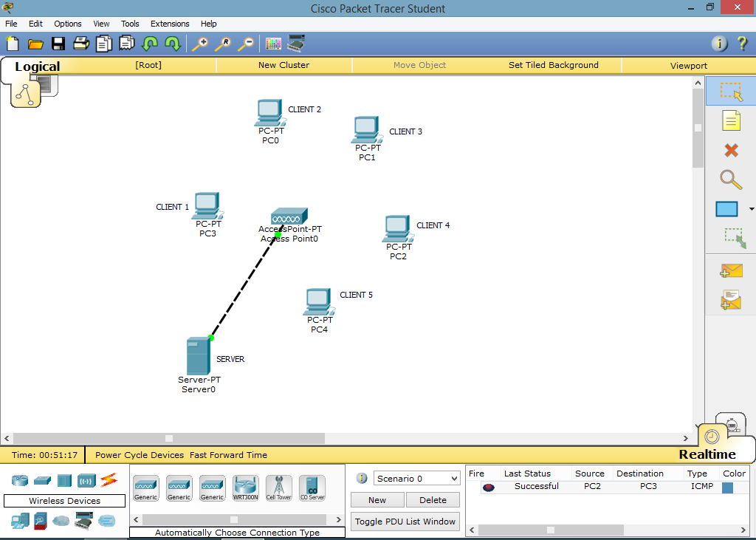Screen dimensions: 756x540
Task: Select Custom Made Devices category icon
Action: click(x=83, y=522)
